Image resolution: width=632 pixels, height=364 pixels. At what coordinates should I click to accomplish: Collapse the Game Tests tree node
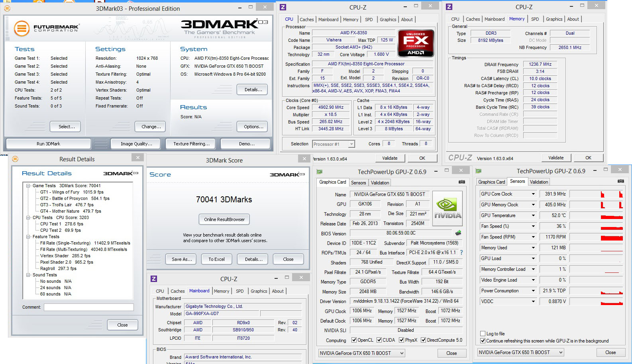click(28, 186)
